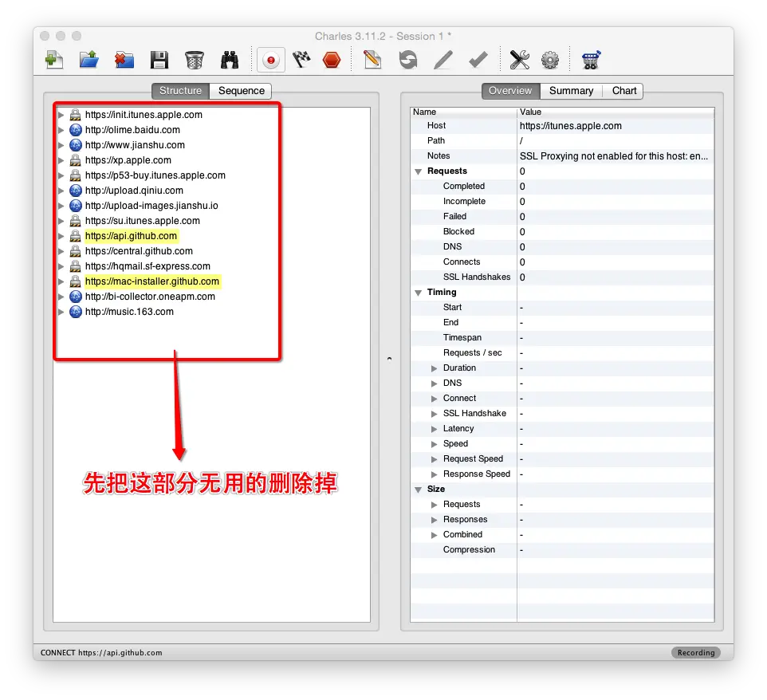767x700 pixels.
Task: Expand http://music.163.com tree node
Action: (61, 312)
